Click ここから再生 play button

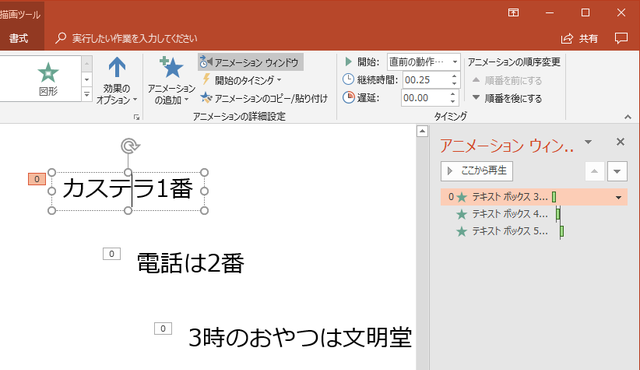pyautogui.click(x=477, y=171)
